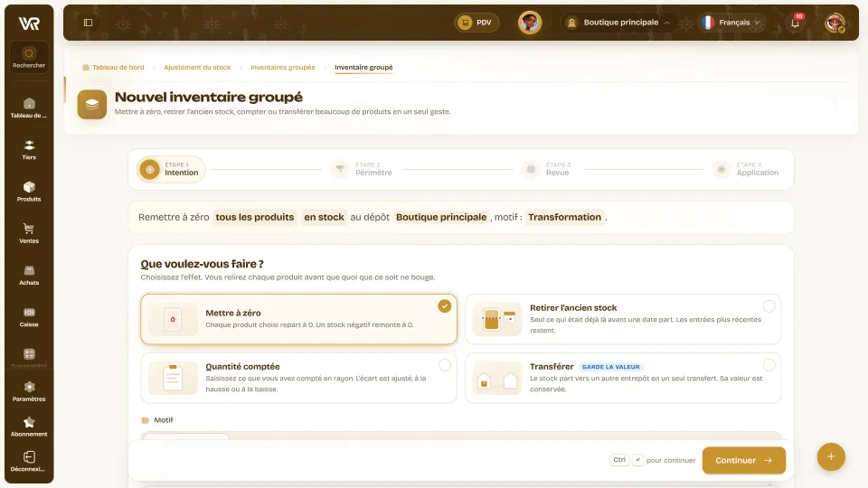The width and height of the screenshot is (868, 488).
Task: Select the Retirer l'ancien stock option
Action: [623, 319]
